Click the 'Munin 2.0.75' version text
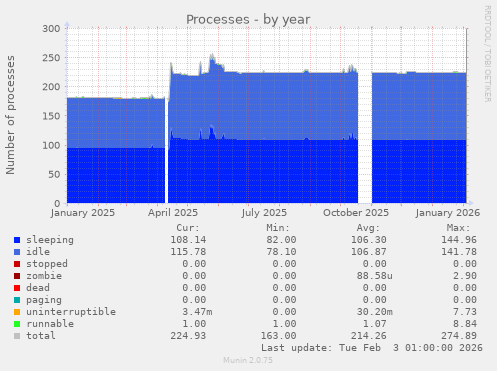497x371 pixels. [248, 360]
